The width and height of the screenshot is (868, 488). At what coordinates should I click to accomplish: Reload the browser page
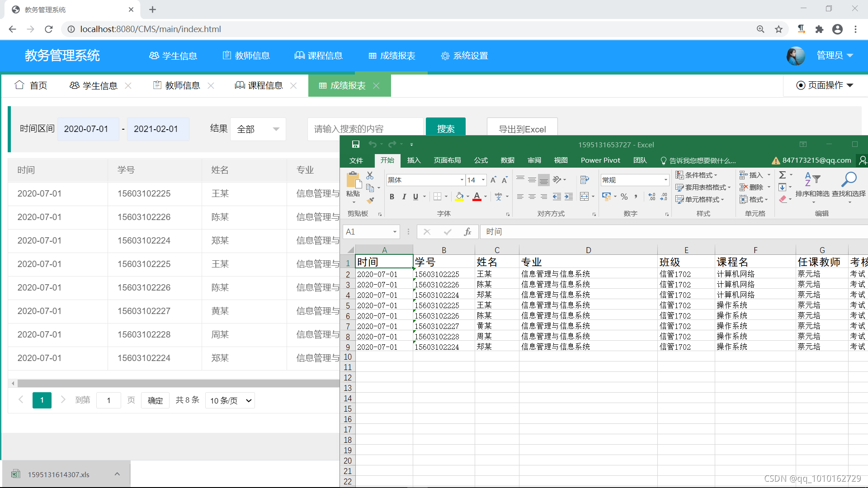coord(49,29)
